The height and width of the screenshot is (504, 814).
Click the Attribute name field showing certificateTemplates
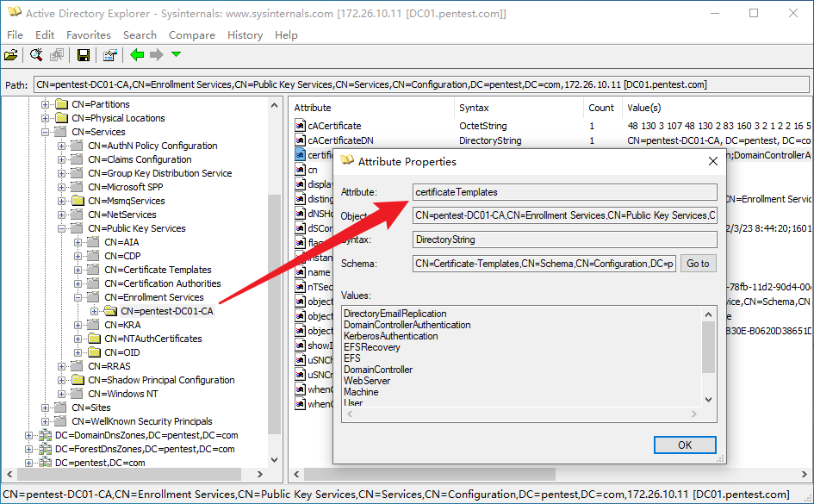[565, 192]
